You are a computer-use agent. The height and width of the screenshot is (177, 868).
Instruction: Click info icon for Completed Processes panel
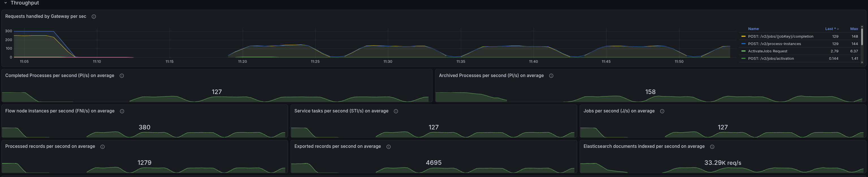122,76
